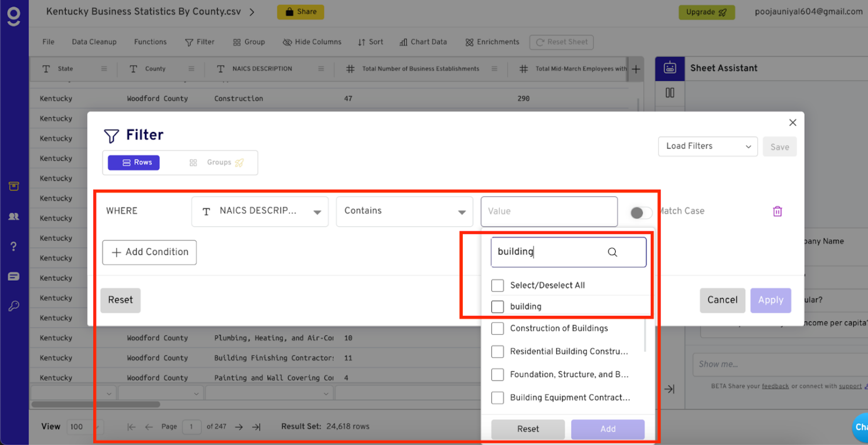Open the Contains operator dropdown

[405, 212]
